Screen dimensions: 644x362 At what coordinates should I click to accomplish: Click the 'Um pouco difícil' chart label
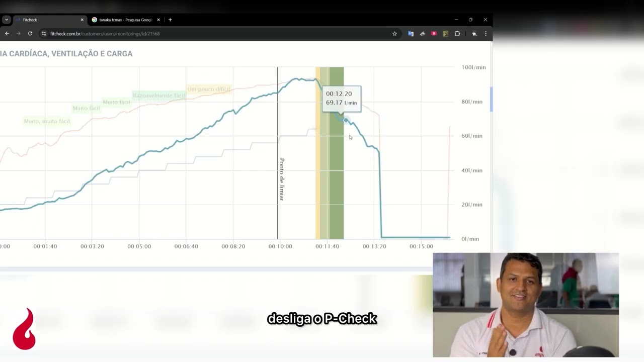coord(208,89)
